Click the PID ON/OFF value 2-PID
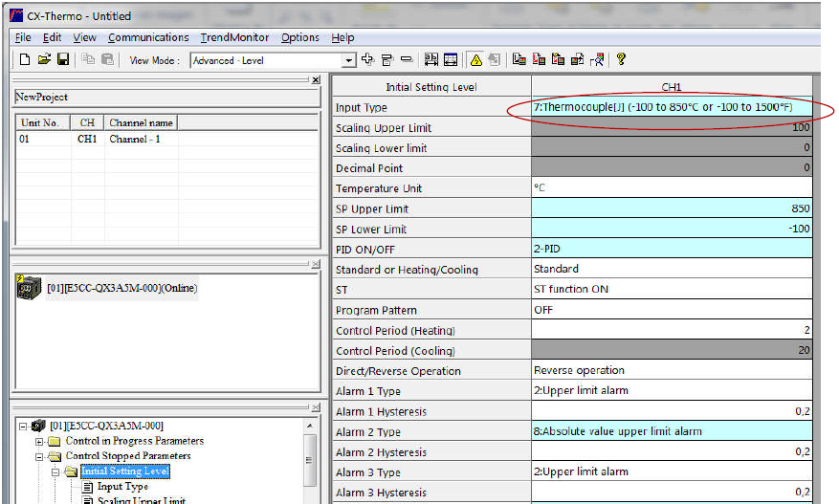This screenshot has height=504, width=839. point(672,249)
